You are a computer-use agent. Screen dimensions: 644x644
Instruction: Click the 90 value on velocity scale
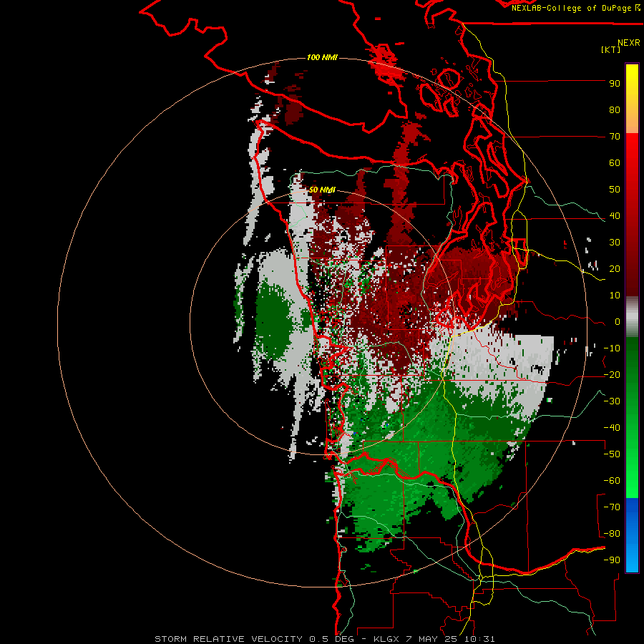pos(615,84)
